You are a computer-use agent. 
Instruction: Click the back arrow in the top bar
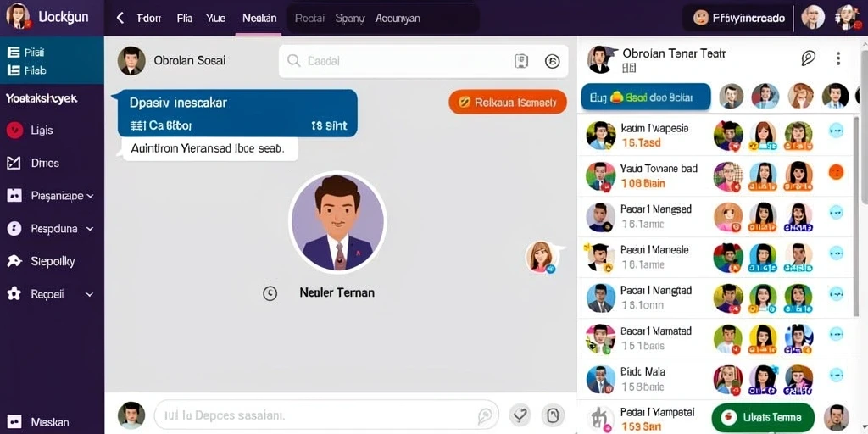(x=120, y=18)
